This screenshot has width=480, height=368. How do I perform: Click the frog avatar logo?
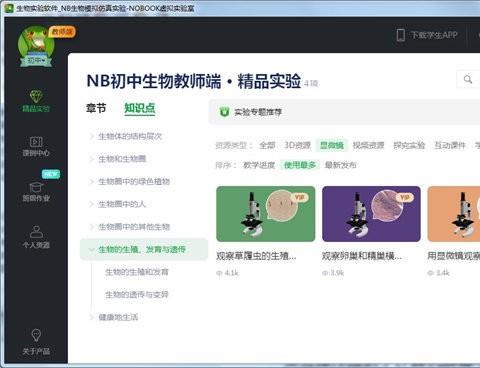(35, 42)
